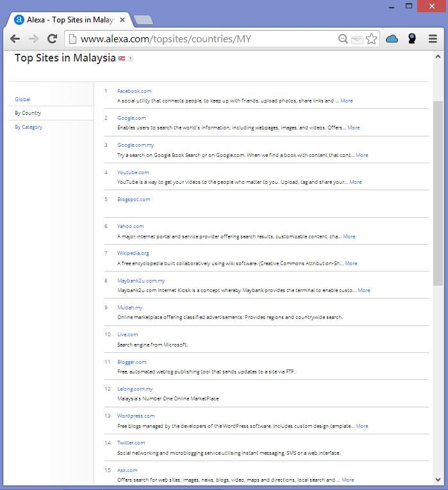Select By Country in the left sidebar
This screenshot has height=490, width=448.
pyautogui.click(x=28, y=113)
